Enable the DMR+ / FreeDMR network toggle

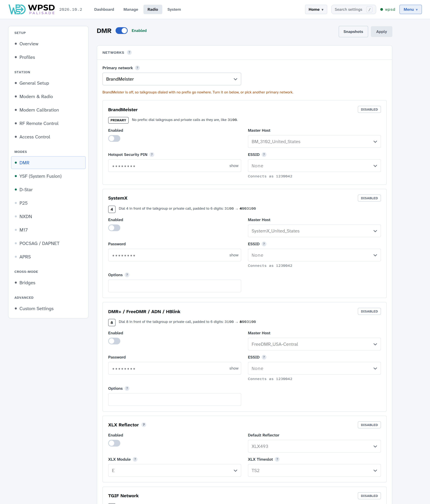tap(114, 341)
